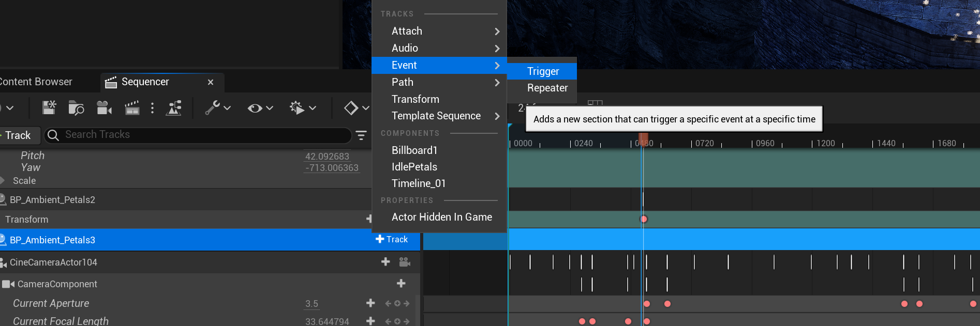
Task: Click +Track button on BP_Ambient_Petals3
Action: [392, 239]
